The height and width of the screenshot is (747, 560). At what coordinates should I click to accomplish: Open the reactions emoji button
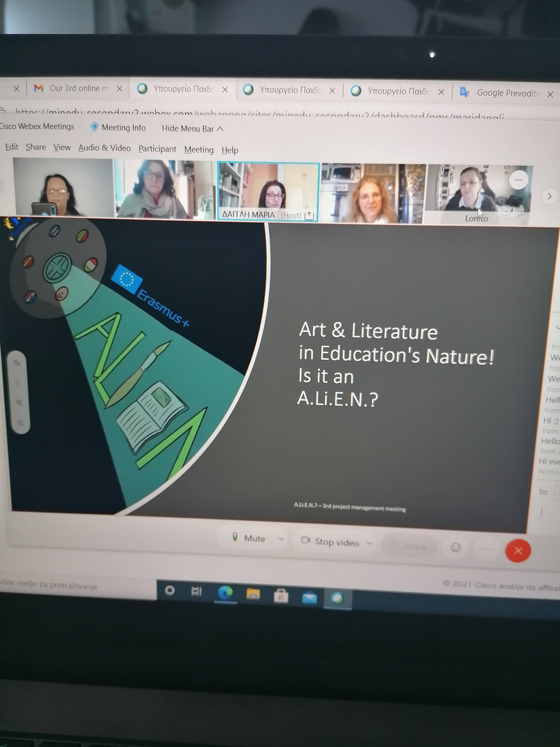(x=455, y=547)
